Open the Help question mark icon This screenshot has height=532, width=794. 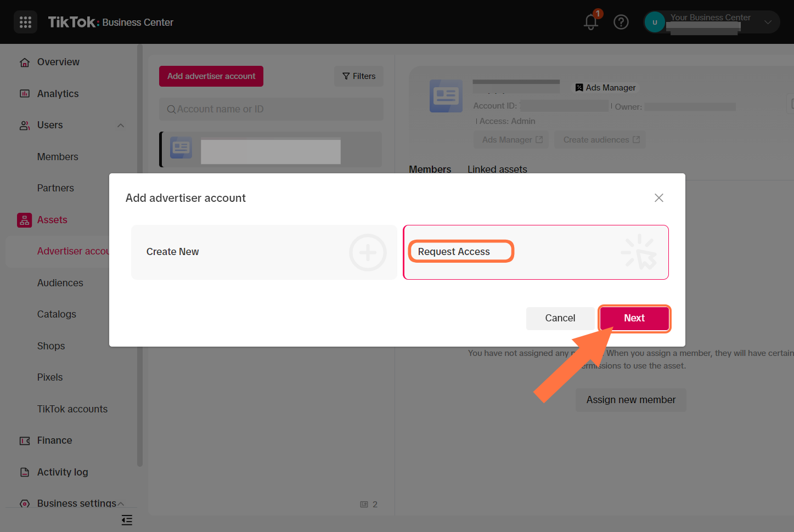[x=621, y=22]
